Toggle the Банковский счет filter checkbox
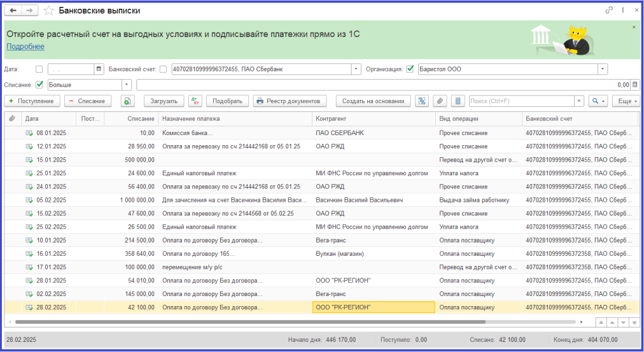The width and height of the screenshot is (644, 352). point(164,69)
